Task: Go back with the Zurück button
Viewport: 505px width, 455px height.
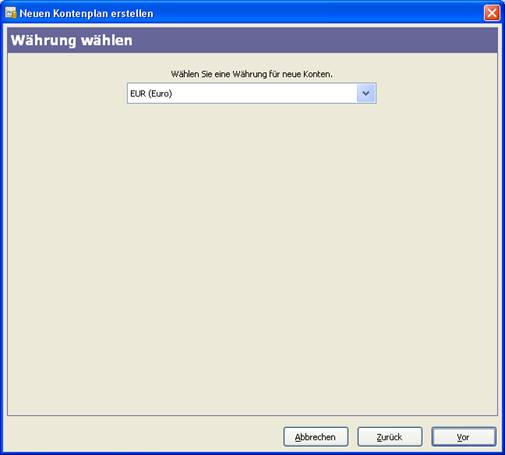Action: coord(390,437)
